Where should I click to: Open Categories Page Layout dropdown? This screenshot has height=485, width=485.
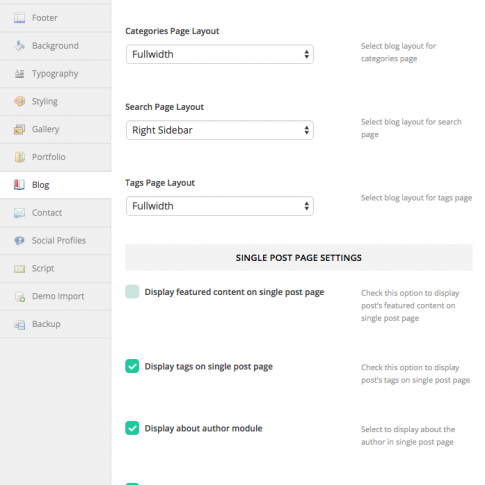(x=220, y=54)
